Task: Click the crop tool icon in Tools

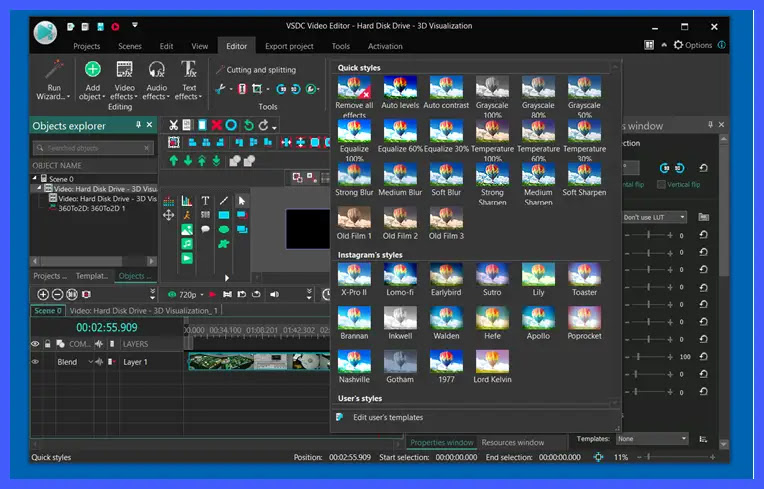Action: tap(257, 89)
